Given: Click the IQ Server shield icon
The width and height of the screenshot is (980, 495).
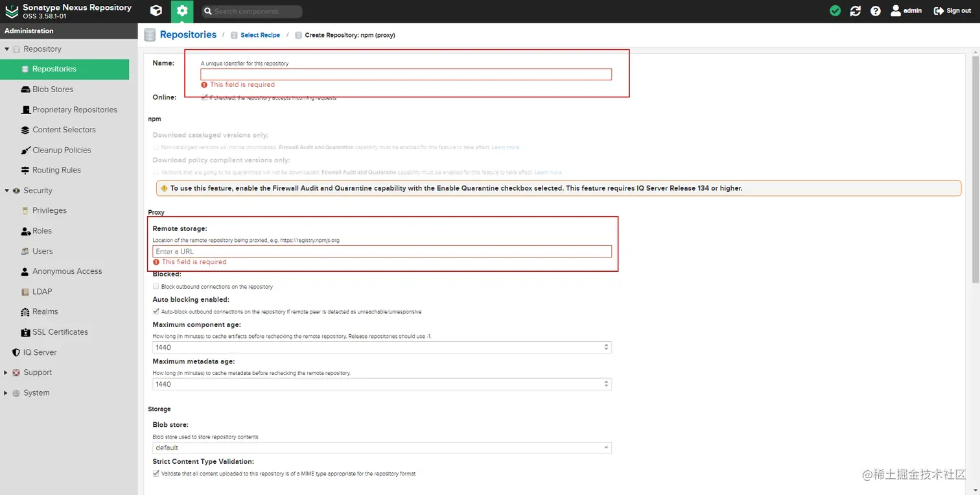Looking at the screenshot, I should [16, 352].
